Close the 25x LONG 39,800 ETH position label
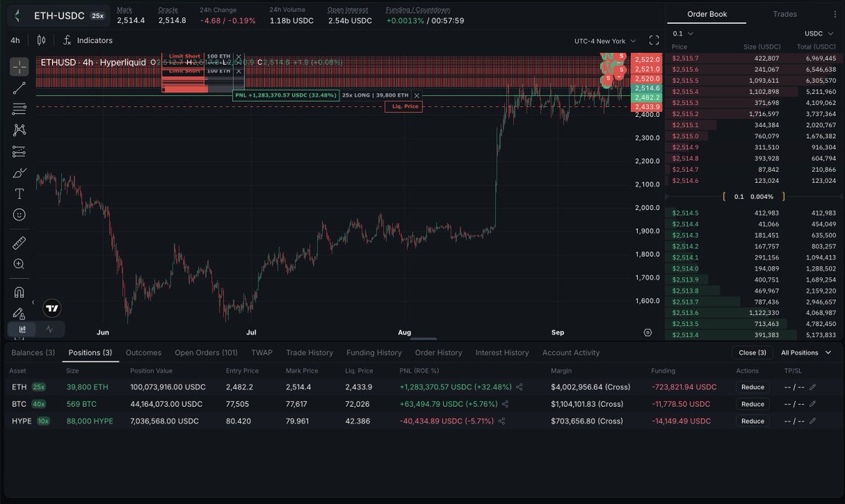Viewport: 845px width, 504px height. (x=417, y=95)
